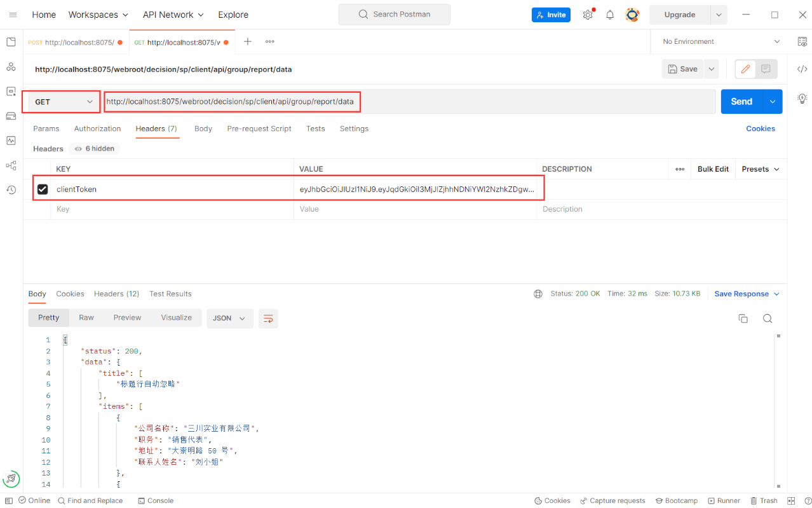
Task: Expand the Save options arrow
Action: (711, 69)
